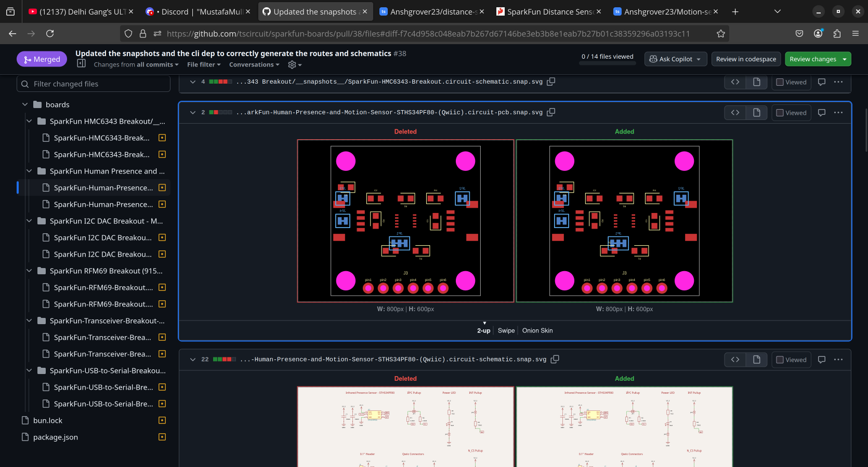
Task: Go back to the previous page
Action: (x=12, y=33)
